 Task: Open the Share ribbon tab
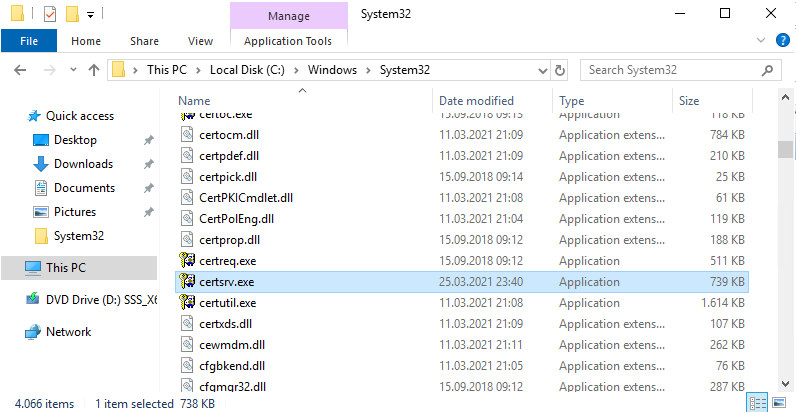(x=144, y=41)
